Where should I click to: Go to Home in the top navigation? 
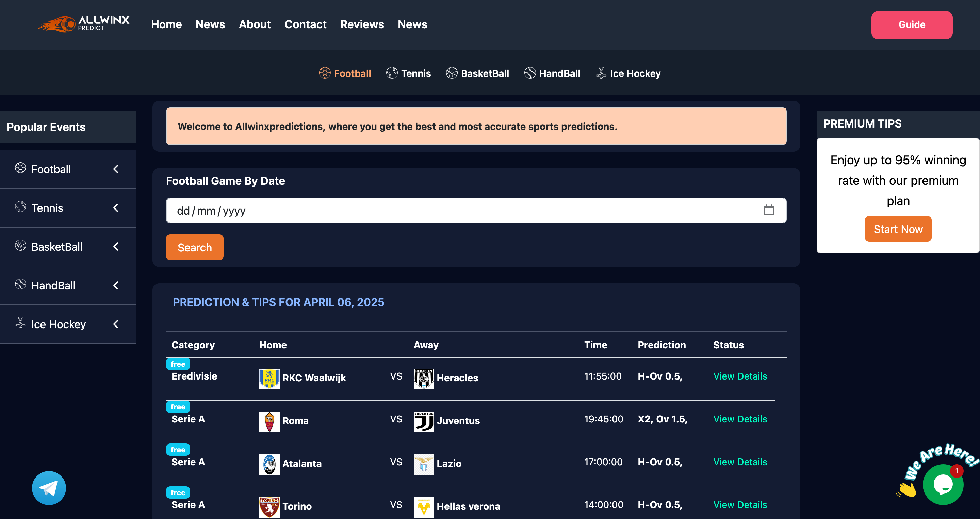tap(166, 24)
